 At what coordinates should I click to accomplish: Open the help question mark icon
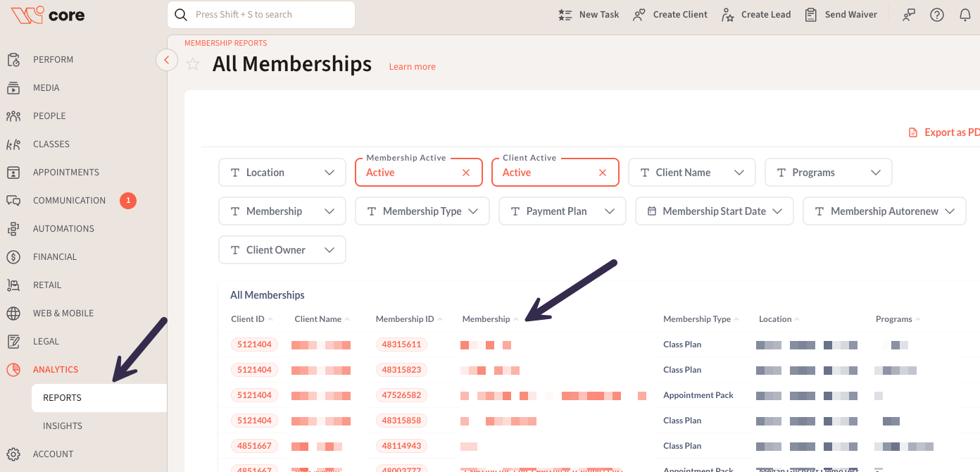pos(936,15)
